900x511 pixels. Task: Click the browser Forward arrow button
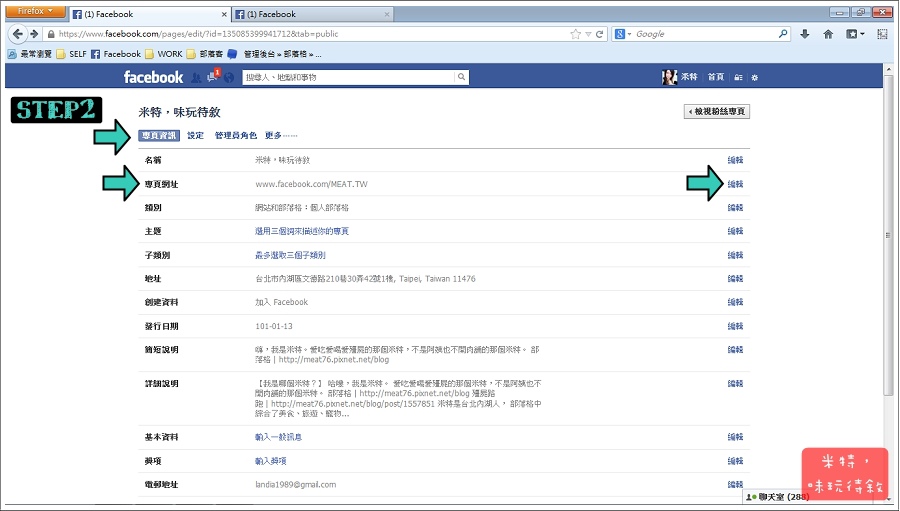(x=34, y=34)
